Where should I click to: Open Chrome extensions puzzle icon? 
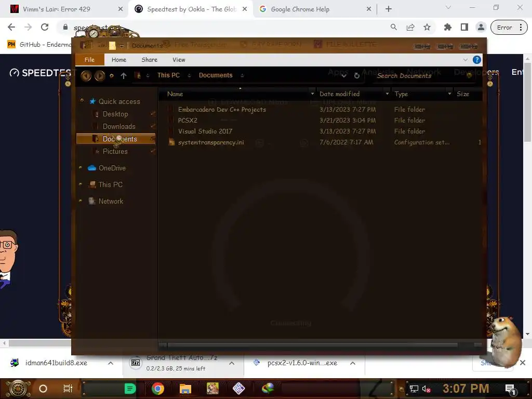click(448, 27)
